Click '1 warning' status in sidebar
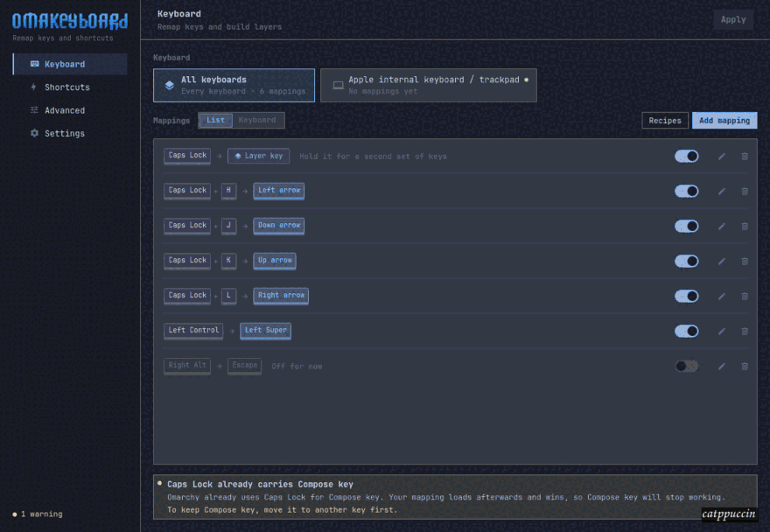Image resolution: width=770 pixels, height=532 pixels. click(x=38, y=514)
